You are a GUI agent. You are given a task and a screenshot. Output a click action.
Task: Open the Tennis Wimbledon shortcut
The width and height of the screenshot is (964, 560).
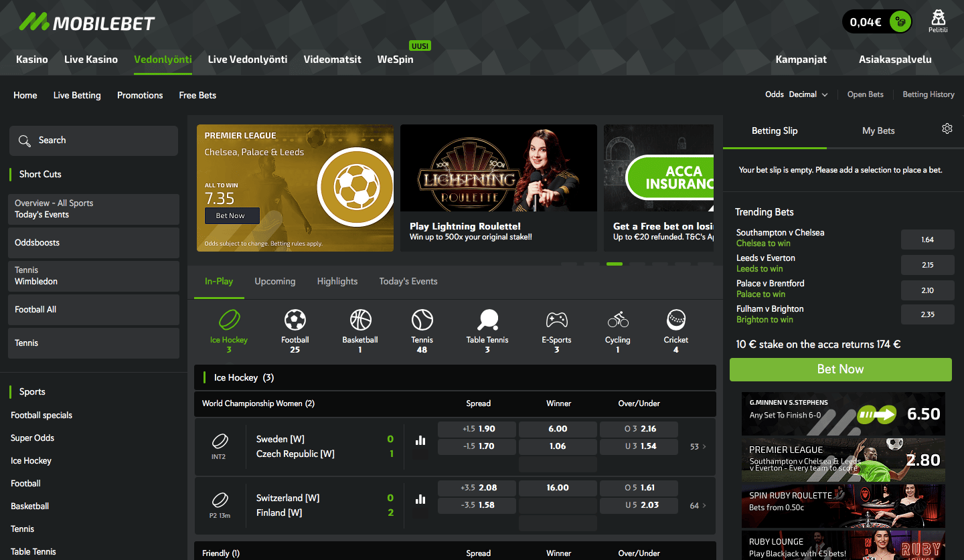pyautogui.click(x=94, y=276)
